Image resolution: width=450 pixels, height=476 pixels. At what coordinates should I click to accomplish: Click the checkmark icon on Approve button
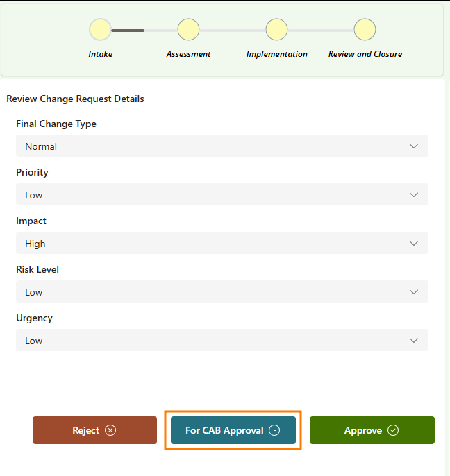click(x=393, y=430)
